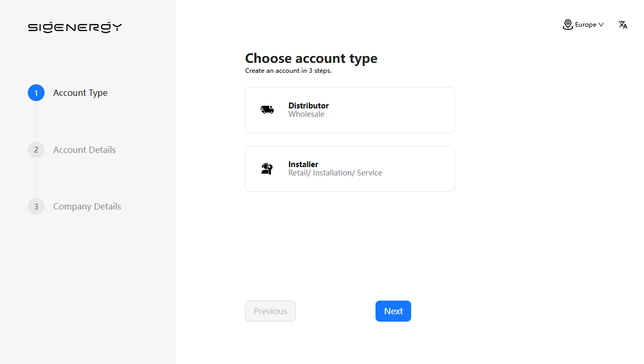The height and width of the screenshot is (364, 644).
Task: Go to the Account Type step
Action: point(80,93)
